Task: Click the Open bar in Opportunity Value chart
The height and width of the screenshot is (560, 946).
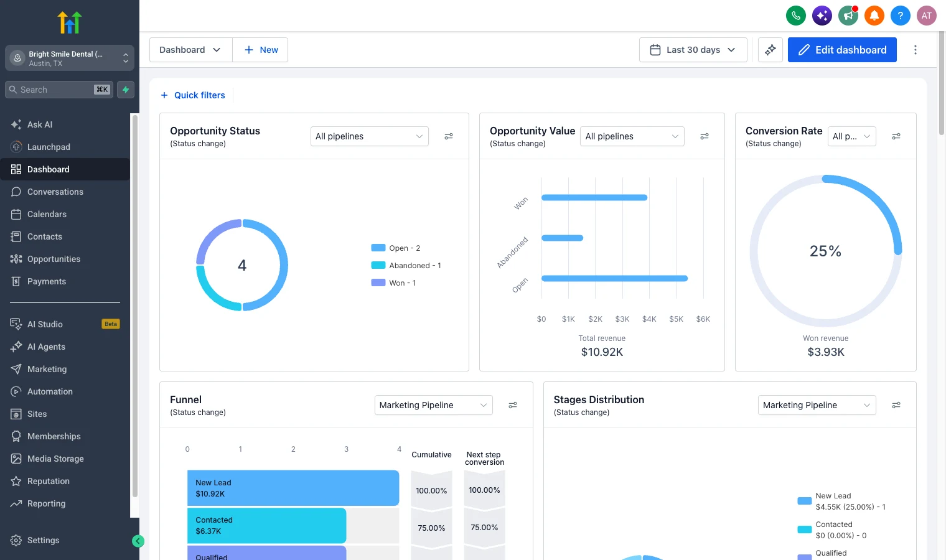Action: coord(614,278)
